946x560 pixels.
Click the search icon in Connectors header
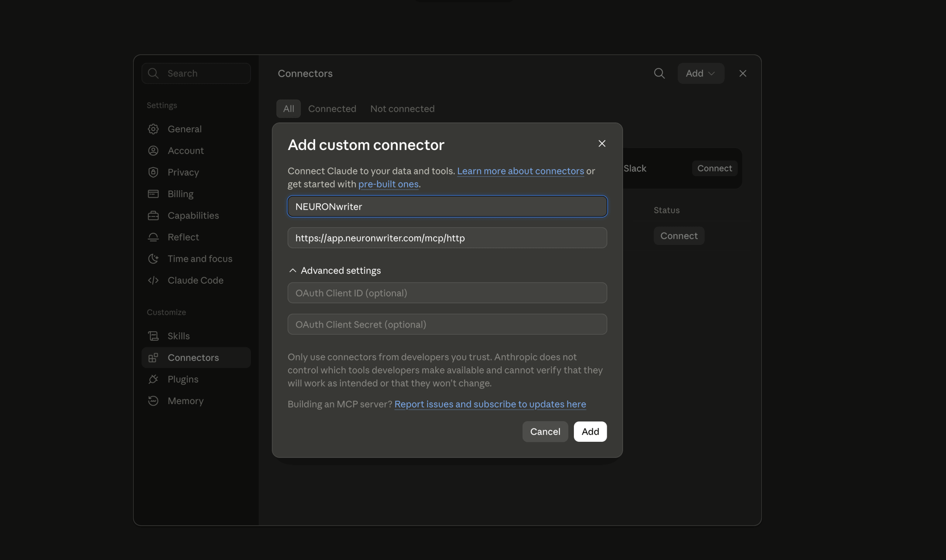pyautogui.click(x=660, y=73)
